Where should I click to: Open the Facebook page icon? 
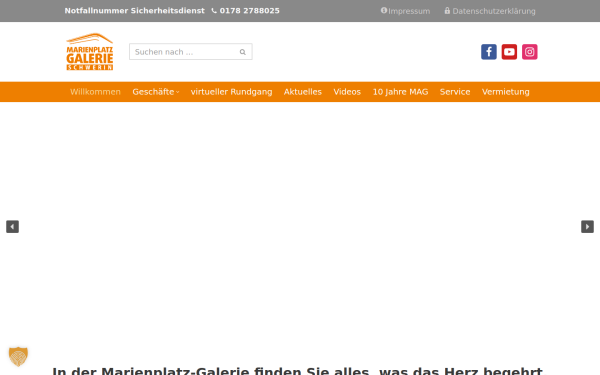click(489, 52)
